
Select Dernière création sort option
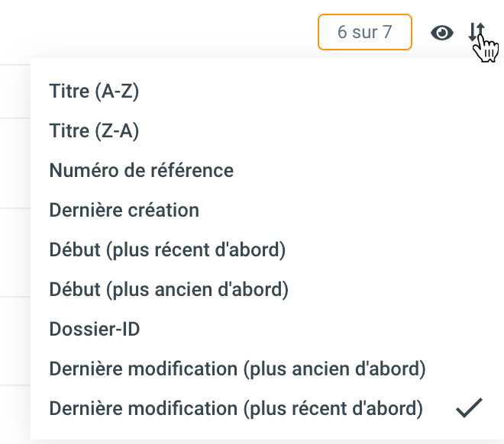[124, 210]
